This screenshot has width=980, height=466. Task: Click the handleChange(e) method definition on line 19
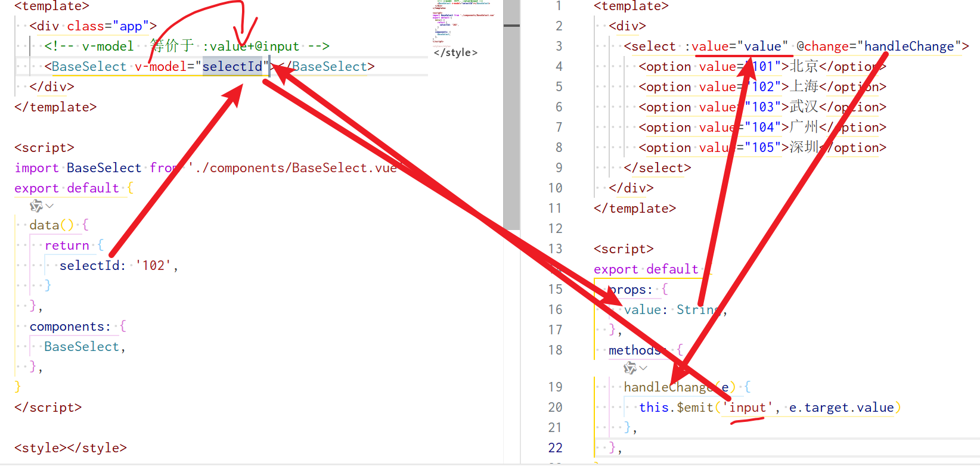point(680,387)
